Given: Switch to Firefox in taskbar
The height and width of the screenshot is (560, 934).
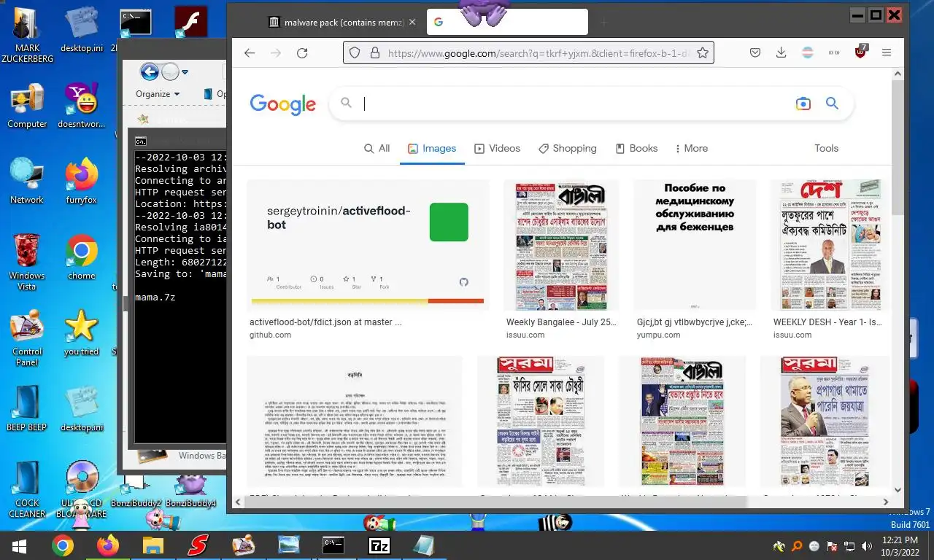Looking at the screenshot, I should click(x=107, y=545).
